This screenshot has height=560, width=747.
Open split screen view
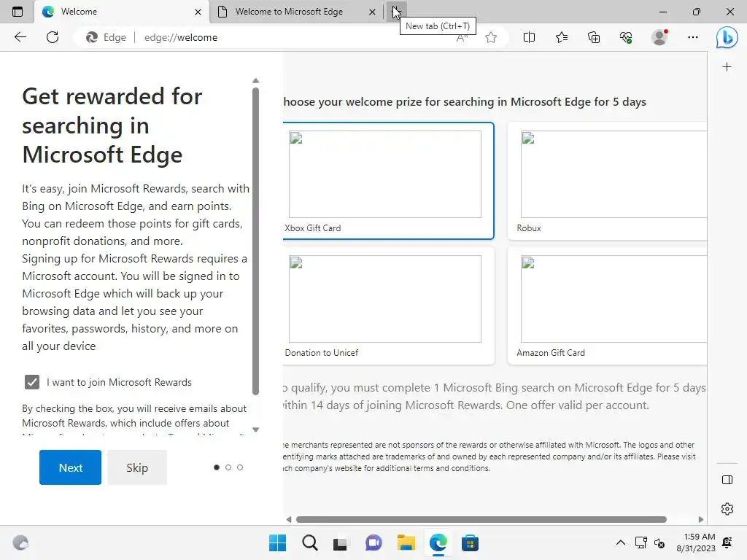[x=529, y=37]
